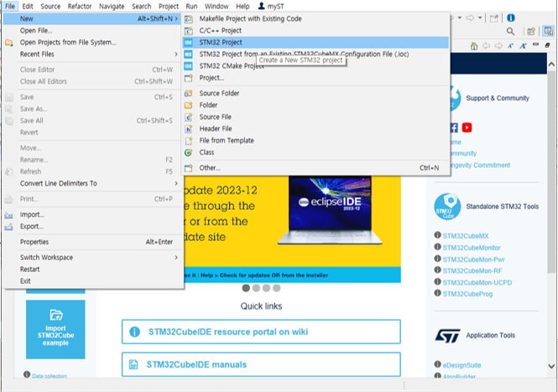Click the C/C++ Project icon
This screenshot has width=558, height=392.
click(189, 30)
